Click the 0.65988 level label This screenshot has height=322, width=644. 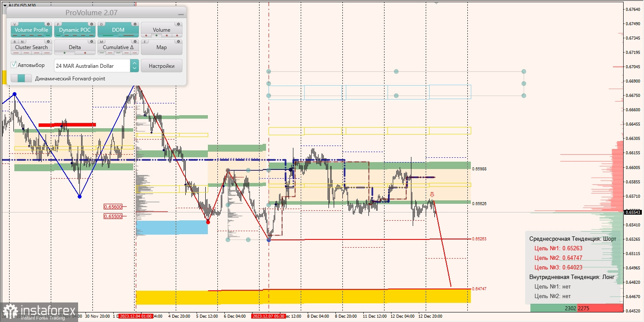tap(479, 169)
